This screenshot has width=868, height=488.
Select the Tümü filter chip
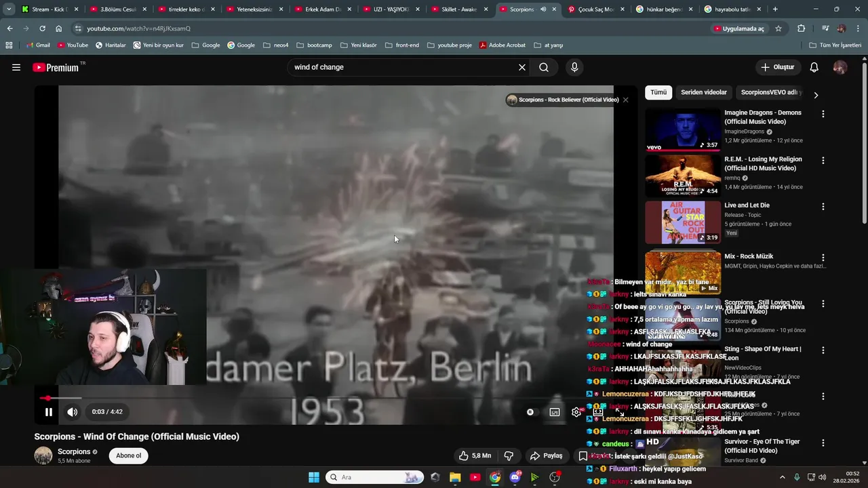point(658,92)
